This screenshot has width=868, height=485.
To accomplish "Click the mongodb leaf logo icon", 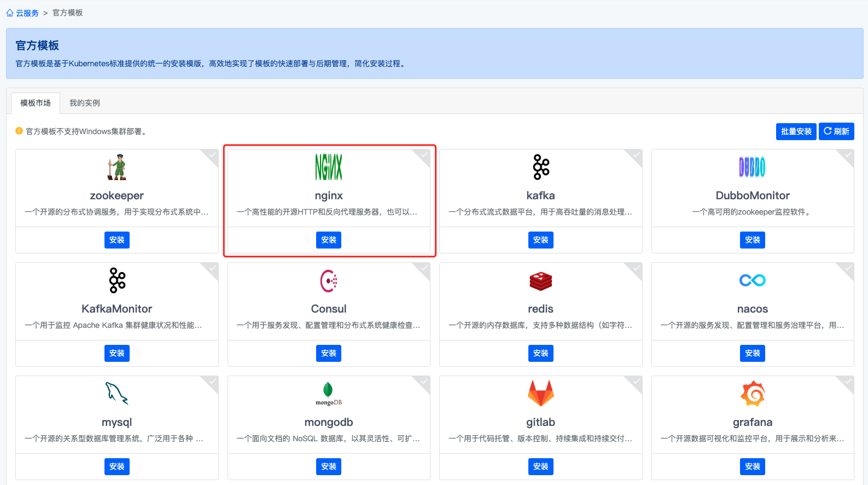I will coord(329,394).
